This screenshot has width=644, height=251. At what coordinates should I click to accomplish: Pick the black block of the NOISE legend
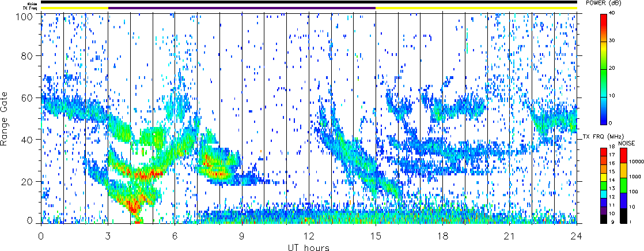(623, 216)
